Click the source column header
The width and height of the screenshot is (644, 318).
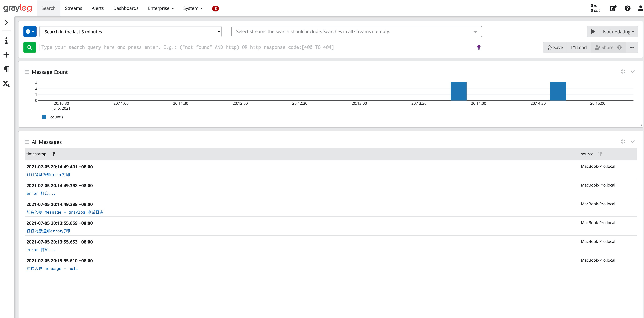click(x=587, y=154)
